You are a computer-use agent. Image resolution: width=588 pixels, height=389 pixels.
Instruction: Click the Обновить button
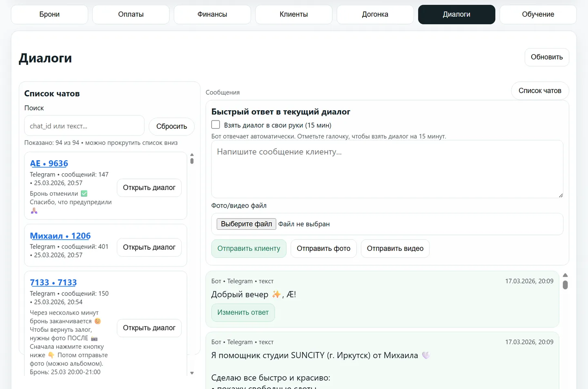(546, 57)
